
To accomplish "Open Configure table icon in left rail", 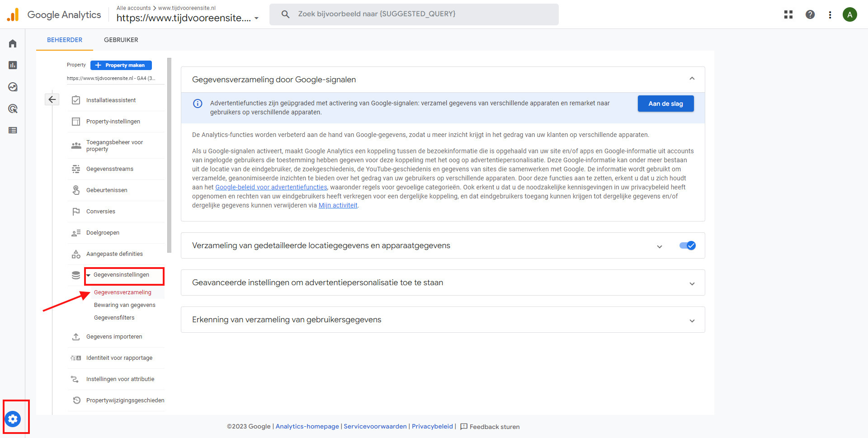I will pos(13,130).
